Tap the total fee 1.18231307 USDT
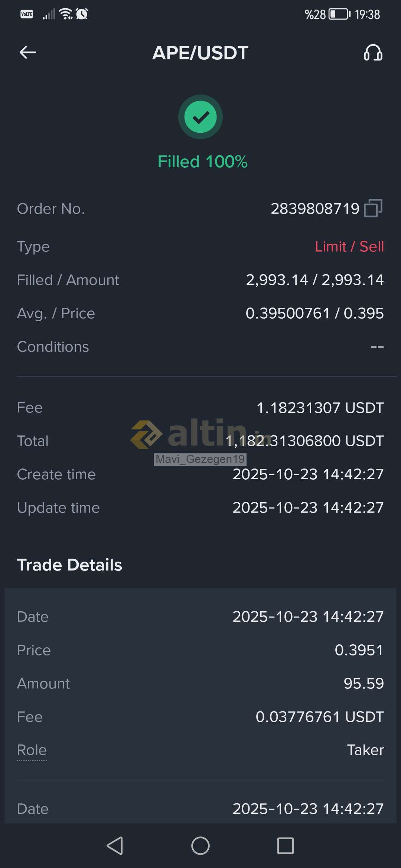The height and width of the screenshot is (868, 401). [x=320, y=408]
